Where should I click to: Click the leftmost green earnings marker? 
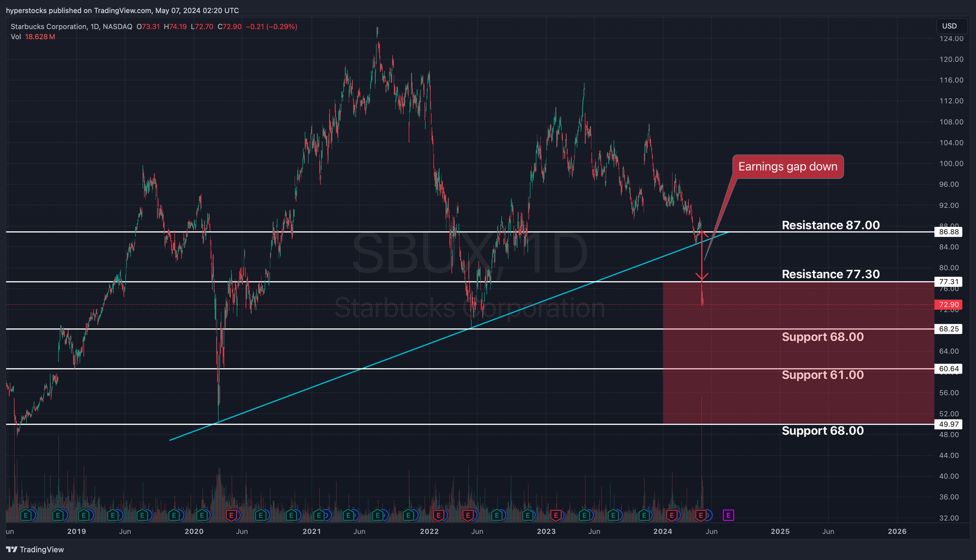[27, 515]
